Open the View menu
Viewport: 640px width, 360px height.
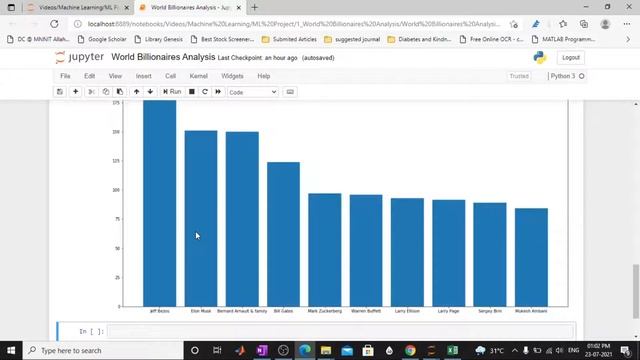coord(115,76)
